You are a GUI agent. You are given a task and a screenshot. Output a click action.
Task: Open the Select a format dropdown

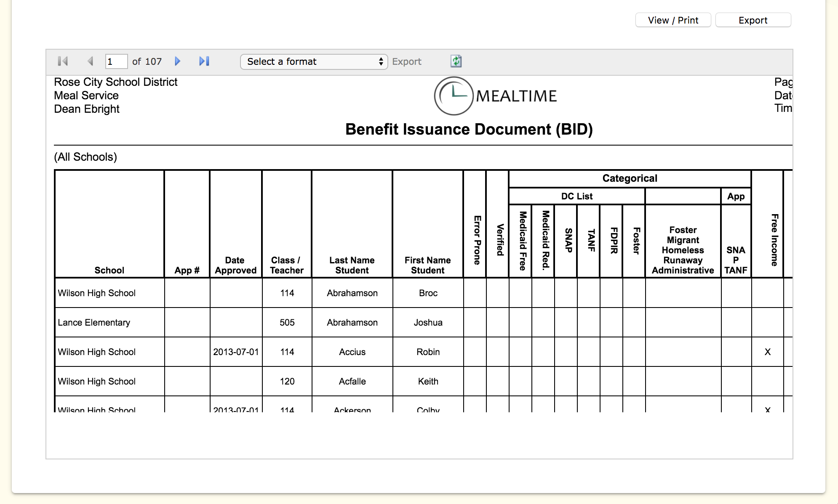click(314, 61)
